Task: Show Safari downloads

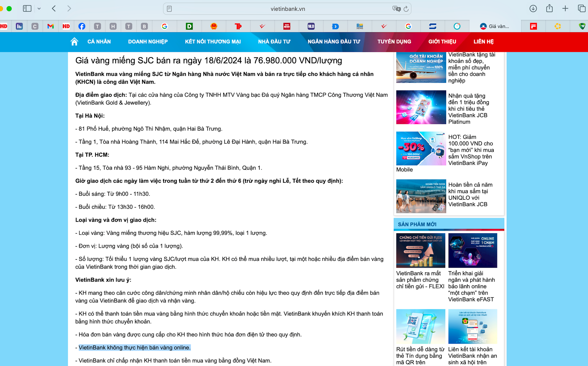Action: click(x=533, y=9)
